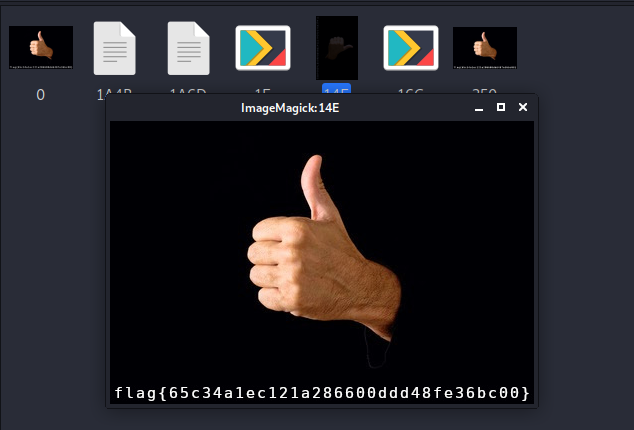This screenshot has height=430, width=634.
Task: Minimize the ImageMagick:14E window
Action: pyautogui.click(x=479, y=108)
